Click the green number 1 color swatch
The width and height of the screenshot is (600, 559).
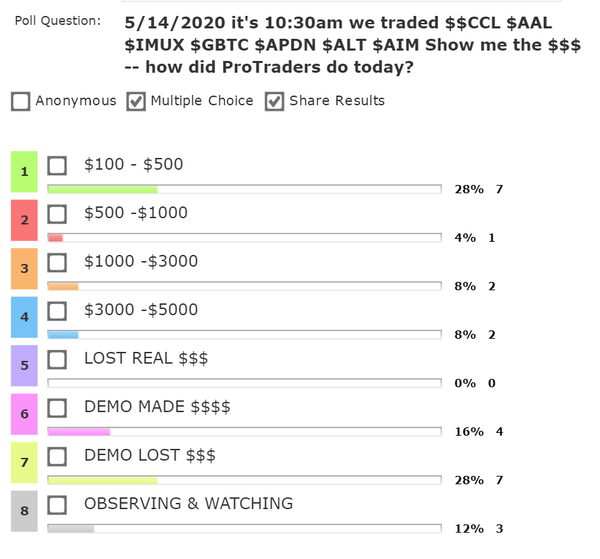[24, 172]
